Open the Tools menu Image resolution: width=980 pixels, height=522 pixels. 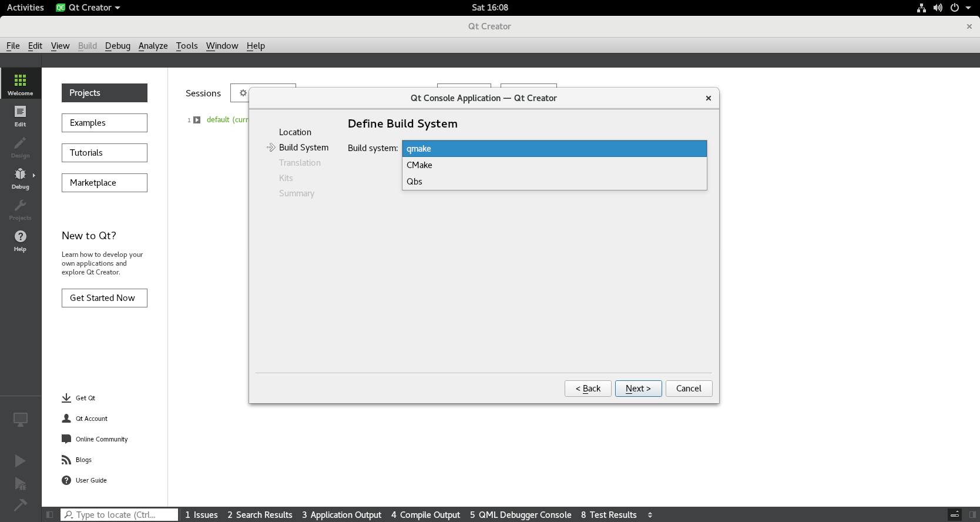click(x=186, y=46)
